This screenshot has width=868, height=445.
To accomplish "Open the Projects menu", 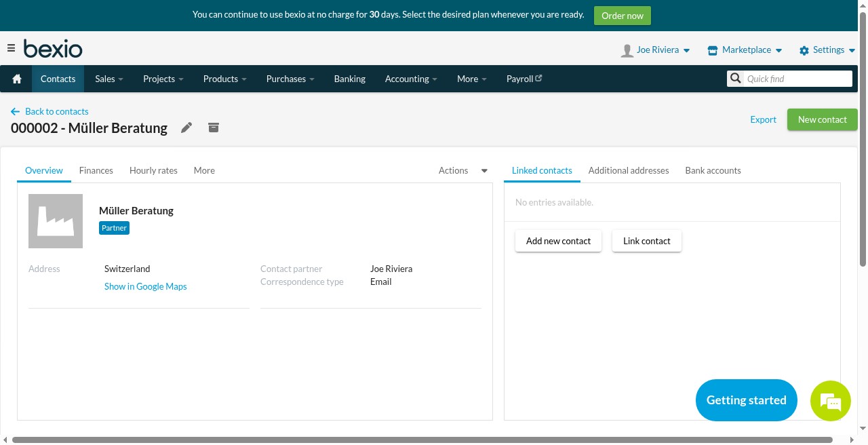I will click(163, 79).
